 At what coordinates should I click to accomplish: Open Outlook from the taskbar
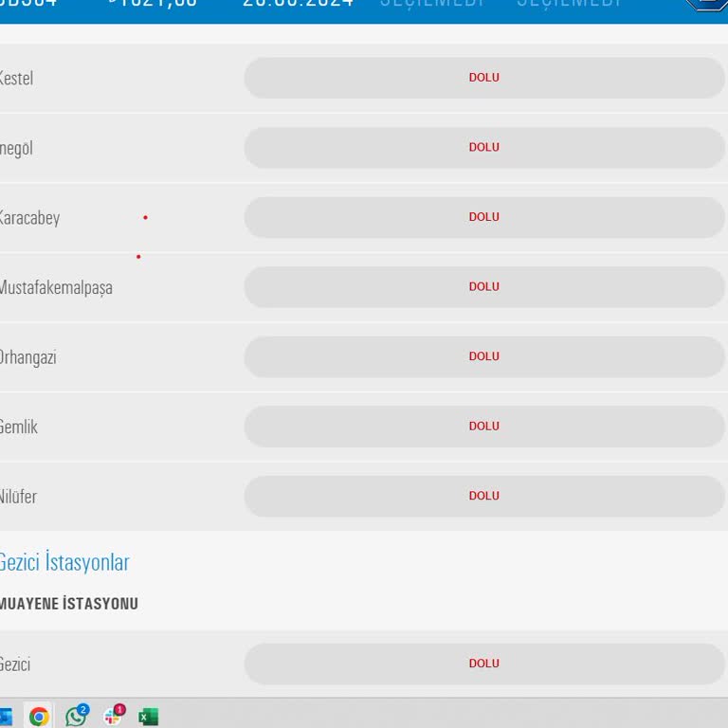pyautogui.click(x=6, y=717)
